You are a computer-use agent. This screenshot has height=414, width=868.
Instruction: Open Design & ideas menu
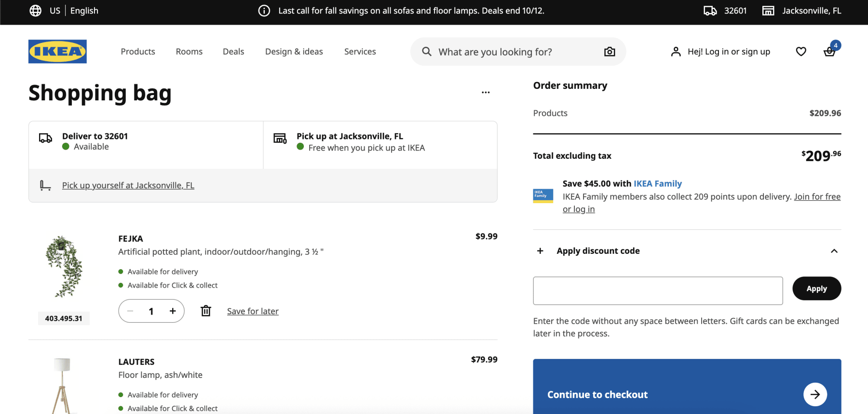(x=294, y=52)
